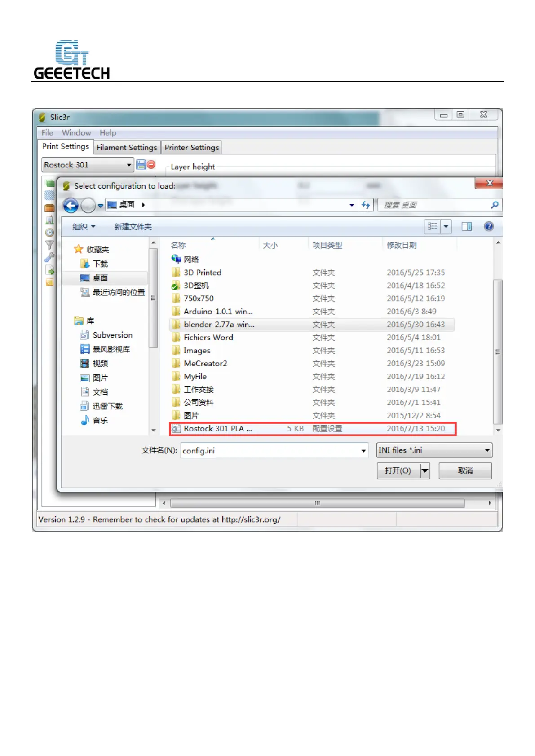Switch to Print Settings tab
Image resolution: width=535 pixels, height=756 pixels.
click(66, 146)
